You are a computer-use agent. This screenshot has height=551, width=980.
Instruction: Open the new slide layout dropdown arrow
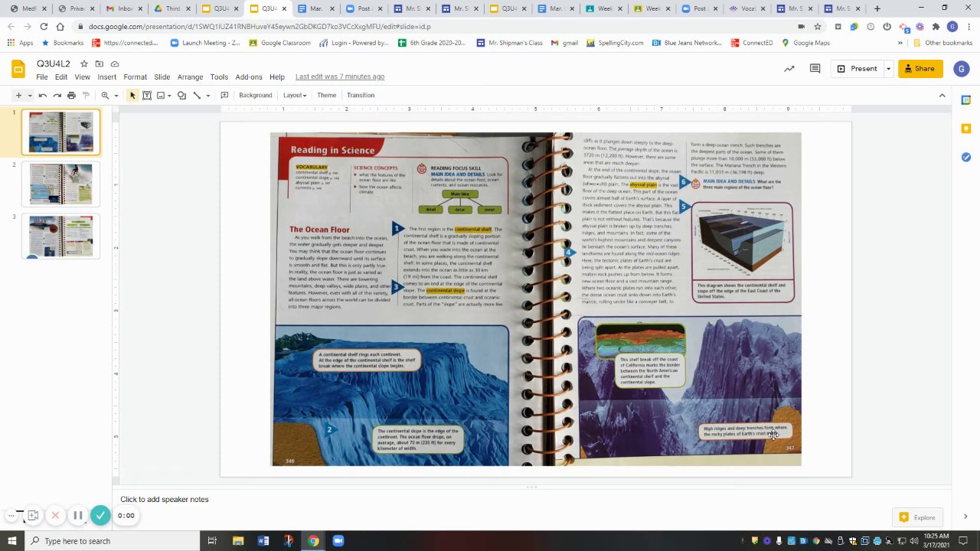pyautogui.click(x=30, y=96)
